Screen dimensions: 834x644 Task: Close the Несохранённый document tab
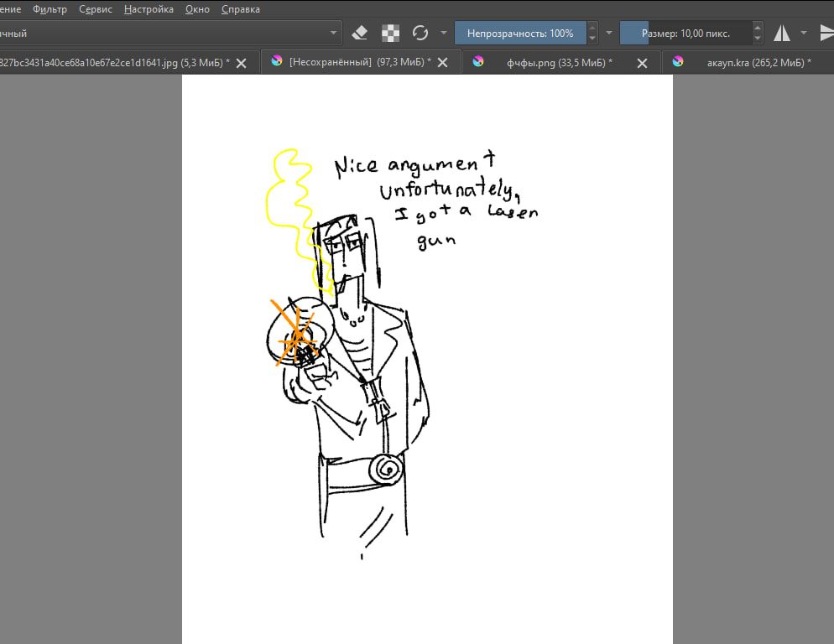(443, 63)
